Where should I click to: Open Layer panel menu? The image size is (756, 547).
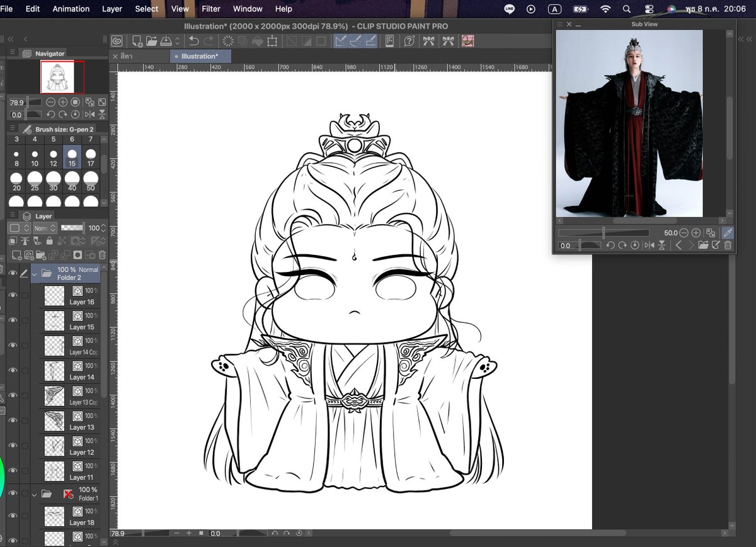[12, 215]
